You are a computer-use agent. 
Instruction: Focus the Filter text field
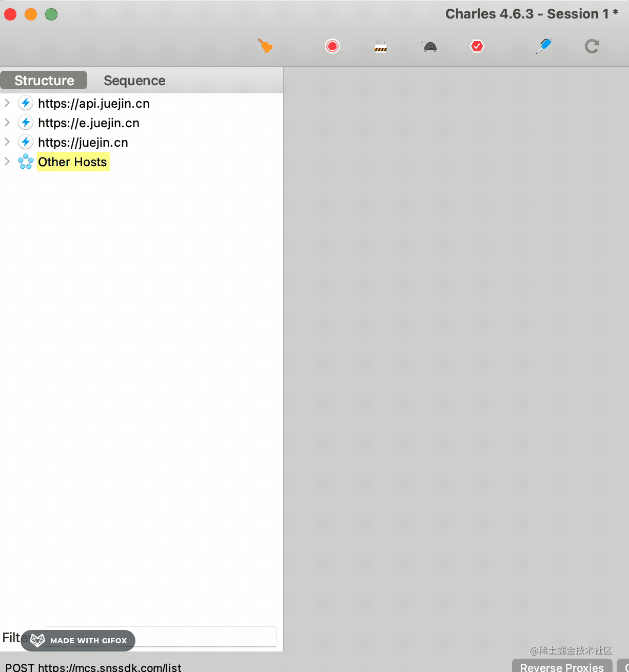coord(161,637)
